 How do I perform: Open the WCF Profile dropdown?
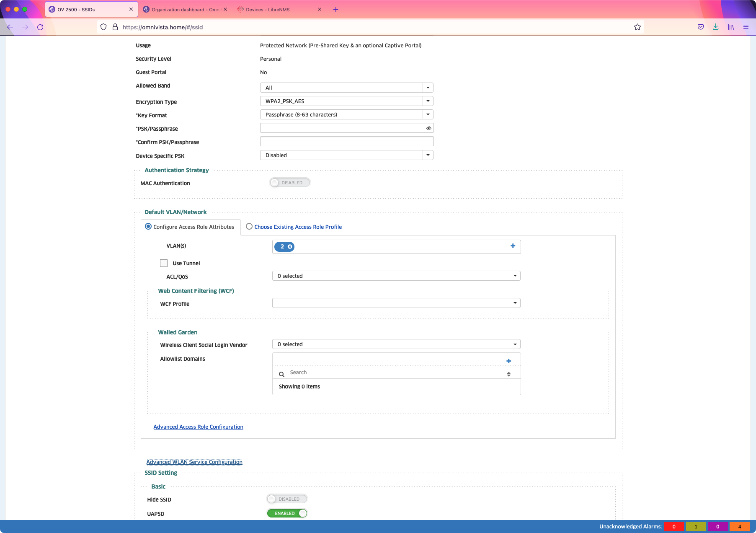(515, 303)
